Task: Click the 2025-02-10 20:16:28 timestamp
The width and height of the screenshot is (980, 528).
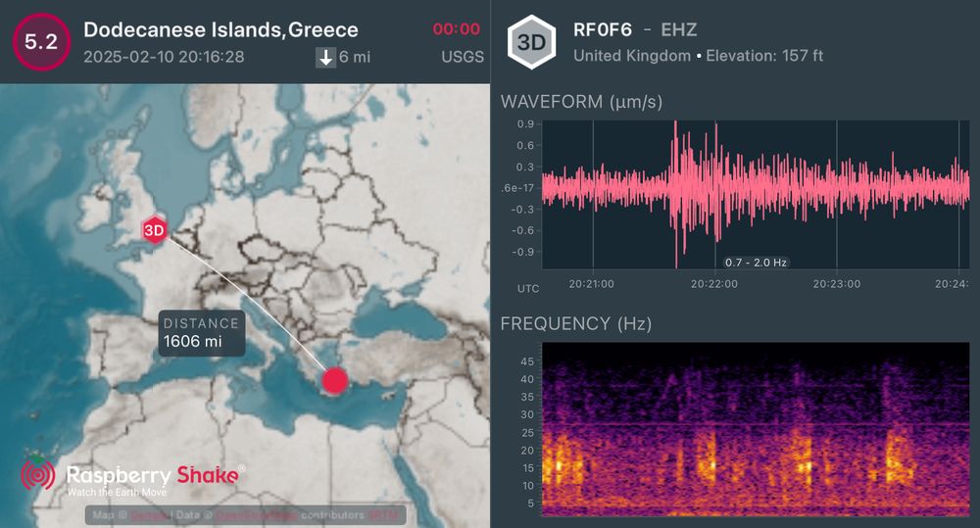Action: tap(164, 57)
